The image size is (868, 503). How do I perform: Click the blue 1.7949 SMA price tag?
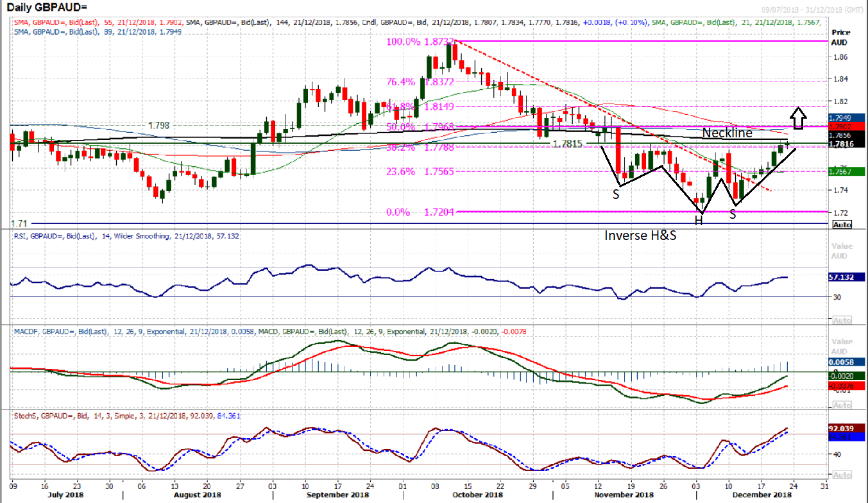point(847,118)
